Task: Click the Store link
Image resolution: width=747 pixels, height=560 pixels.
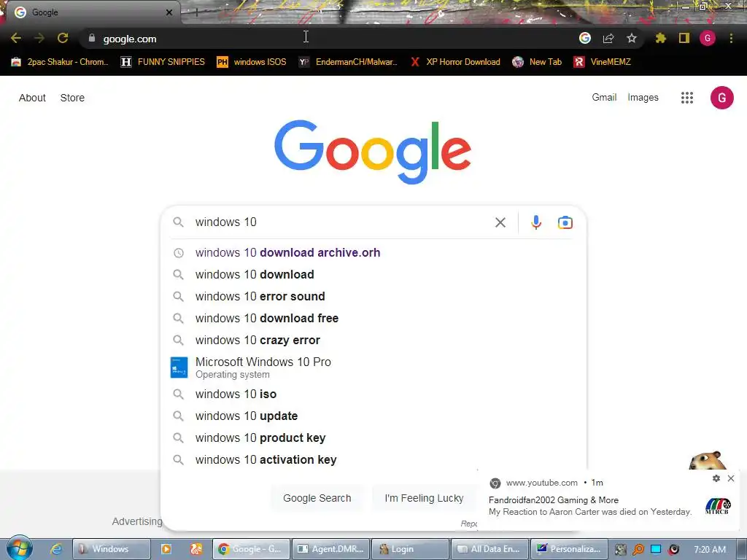Action: 72,98
